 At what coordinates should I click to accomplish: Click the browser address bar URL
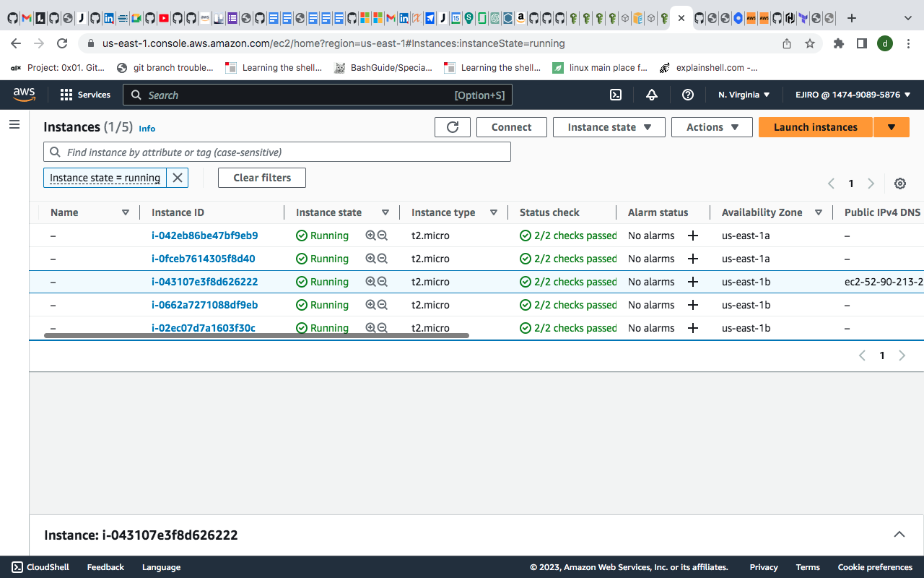(x=334, y=43)
